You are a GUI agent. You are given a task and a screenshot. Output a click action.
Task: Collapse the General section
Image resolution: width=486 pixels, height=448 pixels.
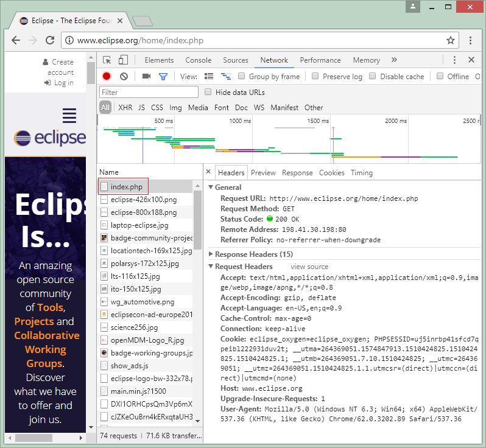click(211, 187)
